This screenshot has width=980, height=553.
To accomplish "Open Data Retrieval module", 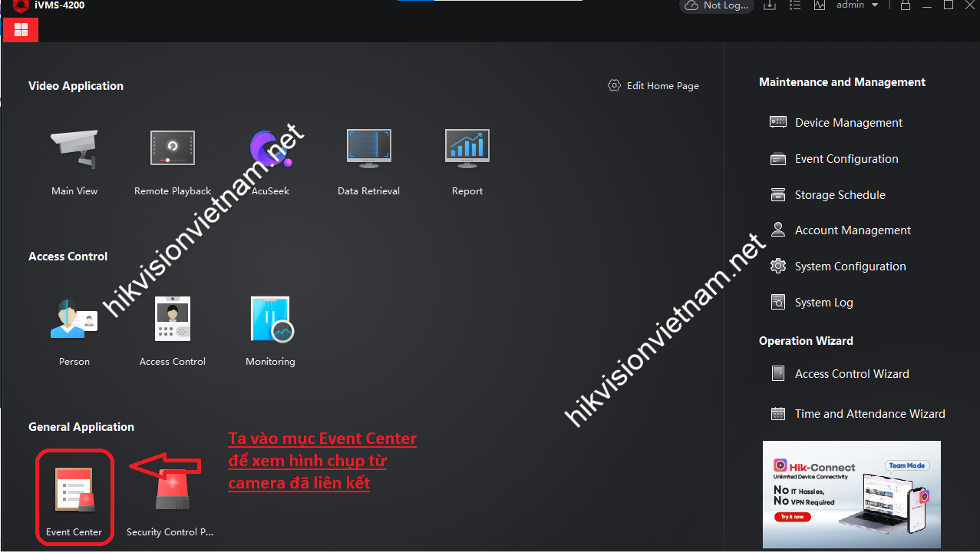I will [x=368, y=149].
